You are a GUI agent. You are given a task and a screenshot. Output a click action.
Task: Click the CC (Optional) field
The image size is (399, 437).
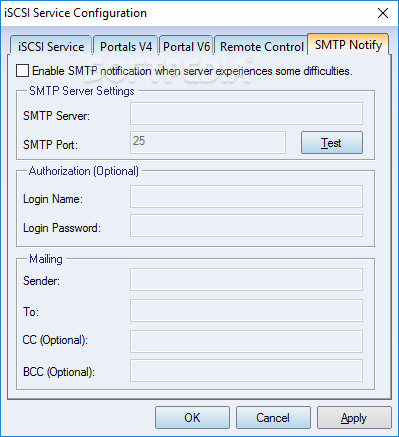tap(246, 341)
